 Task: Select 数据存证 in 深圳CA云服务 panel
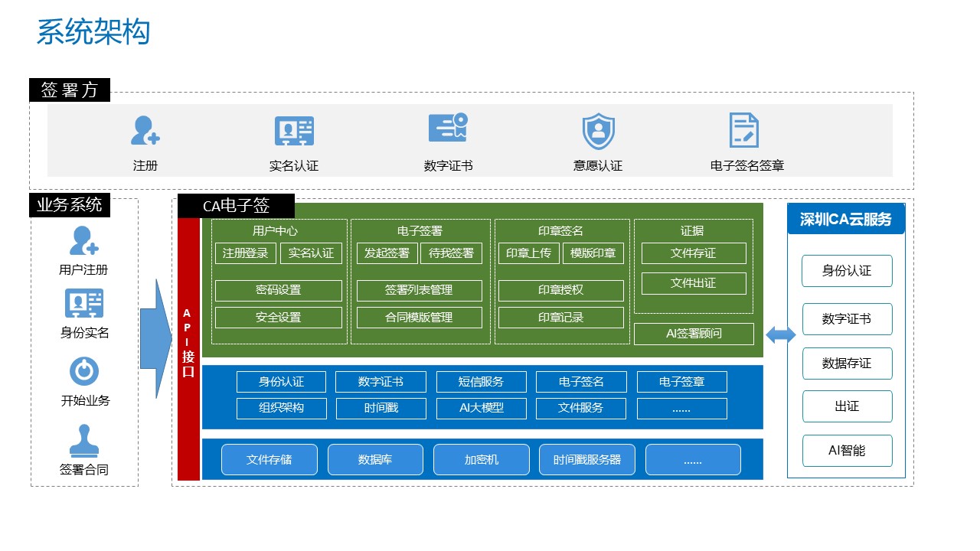[847, 364]
